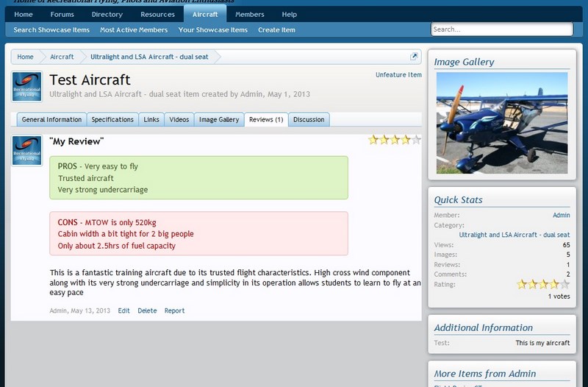The width and height of the screenshot is (588, 387).
Task: Go to Aircraft breadcrumb
Action: [x=62, y=57]
